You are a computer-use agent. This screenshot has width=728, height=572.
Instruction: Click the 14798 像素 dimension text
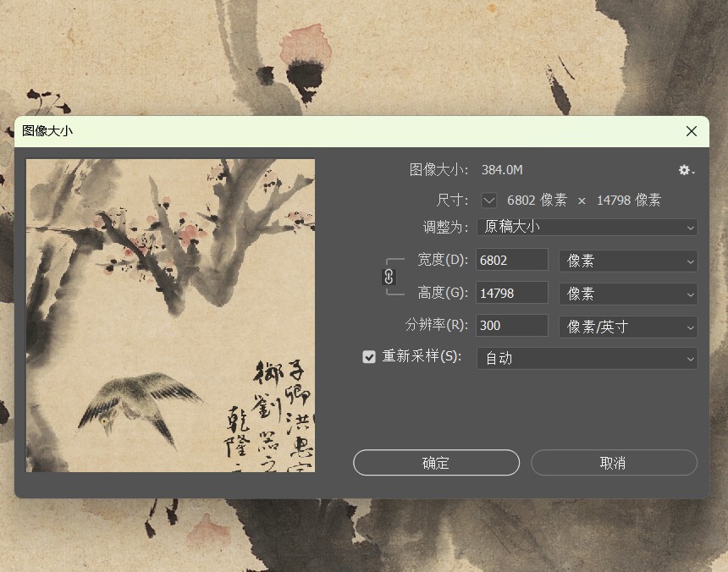click(629, 201)
